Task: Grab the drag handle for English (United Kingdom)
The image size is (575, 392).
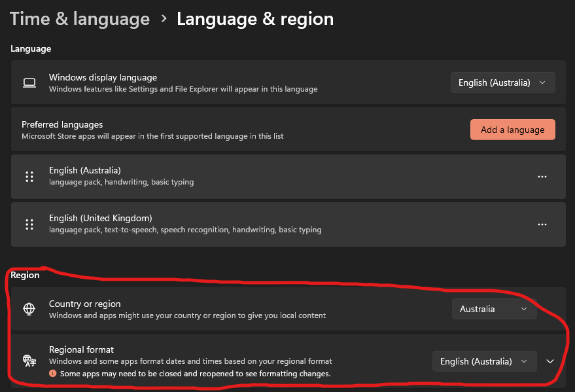Action: pyautogui.click(x=29, y=224)
